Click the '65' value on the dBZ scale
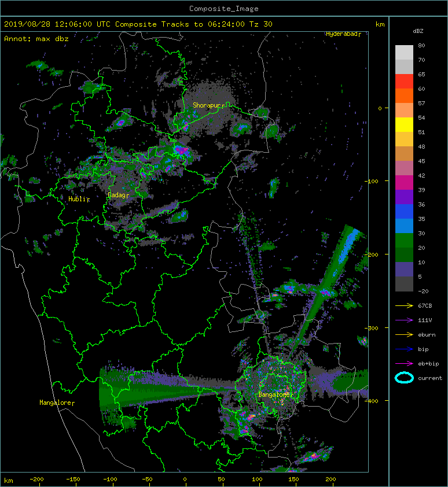The height and width of the screenshot is (487, 448). coord(421,74)
